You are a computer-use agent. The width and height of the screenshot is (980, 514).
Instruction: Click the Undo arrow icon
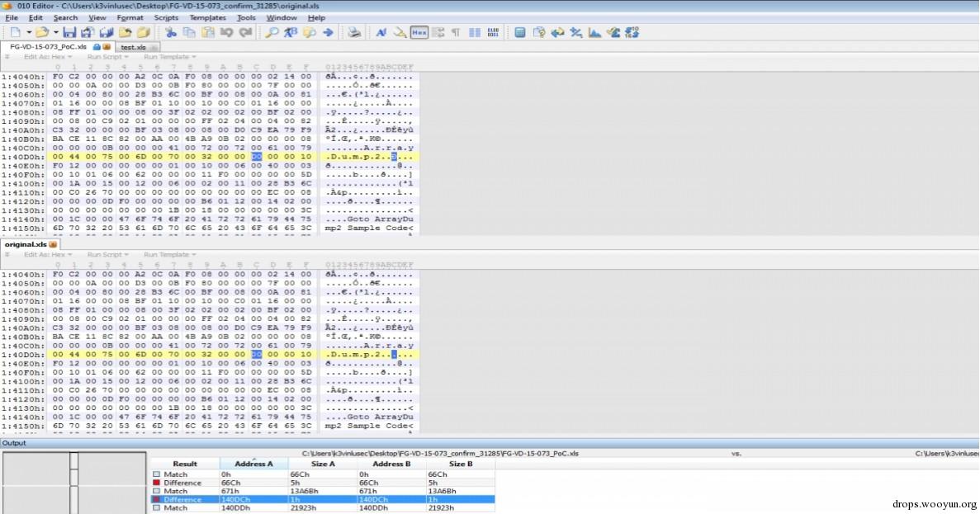click(227, 32)
